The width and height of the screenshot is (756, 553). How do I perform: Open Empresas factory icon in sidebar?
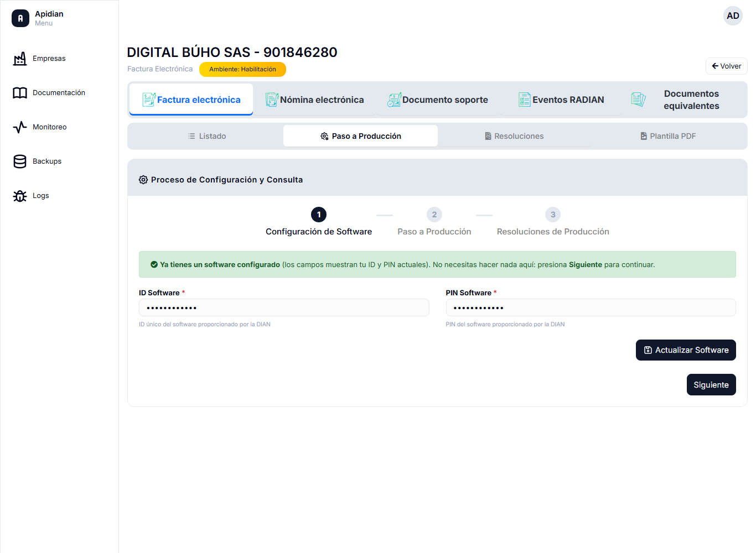[20, 59]
